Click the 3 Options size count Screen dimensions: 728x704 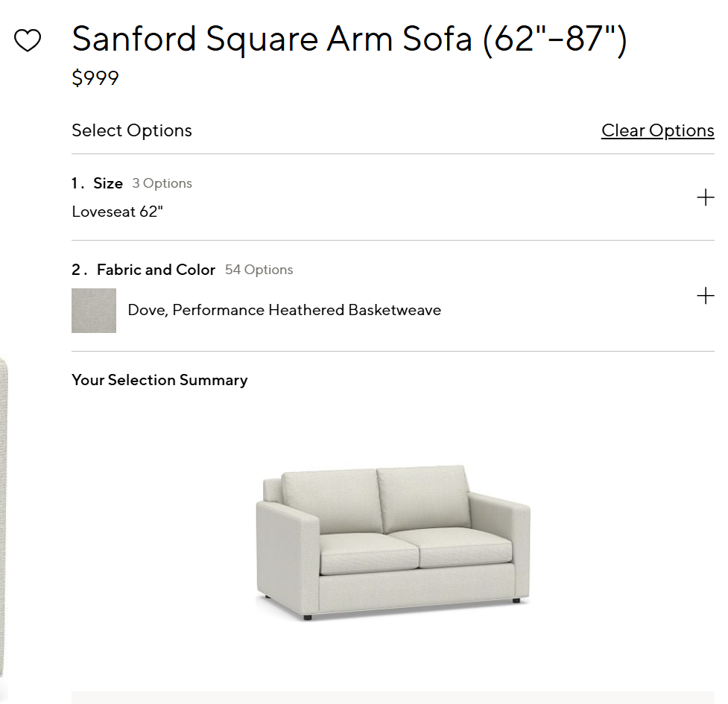162,183
